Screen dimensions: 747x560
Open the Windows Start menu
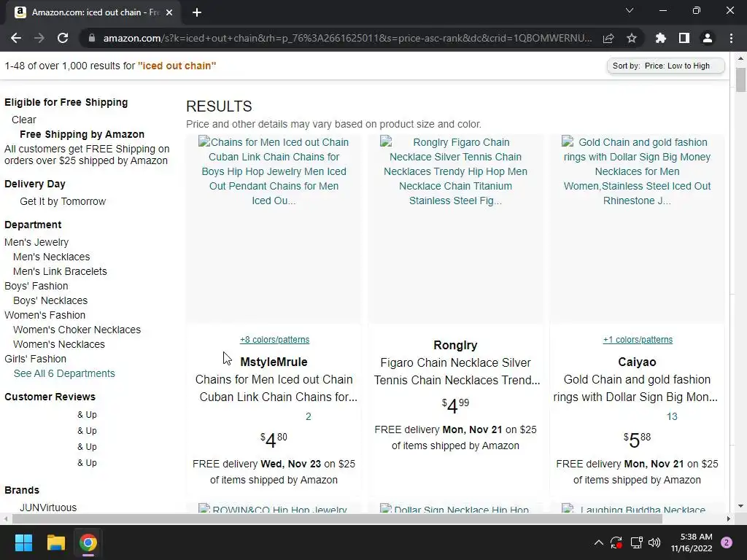tap(23, 542)
